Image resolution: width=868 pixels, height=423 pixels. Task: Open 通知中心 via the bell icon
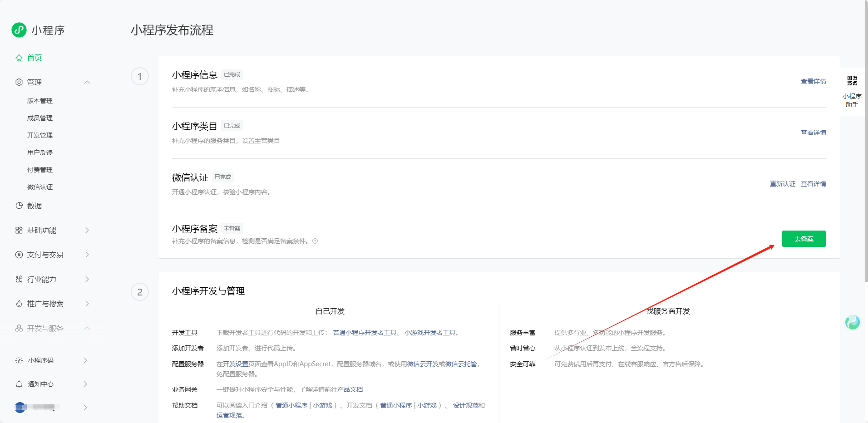pos(19,384)
